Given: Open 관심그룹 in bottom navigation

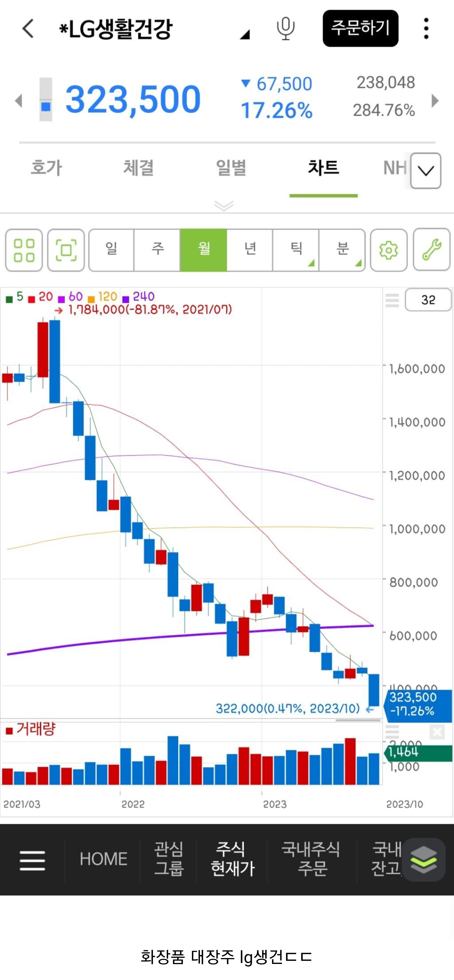Looking at the screenshot, I should pos(169,859).
